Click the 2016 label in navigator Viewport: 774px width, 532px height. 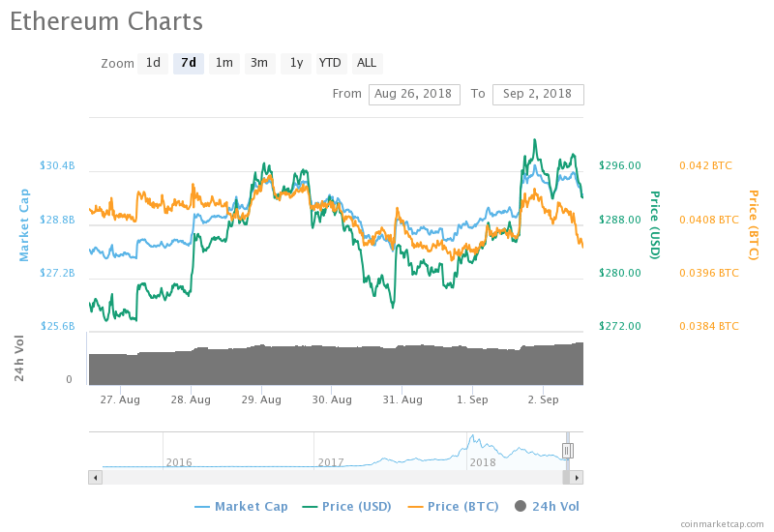coord(179,462)
